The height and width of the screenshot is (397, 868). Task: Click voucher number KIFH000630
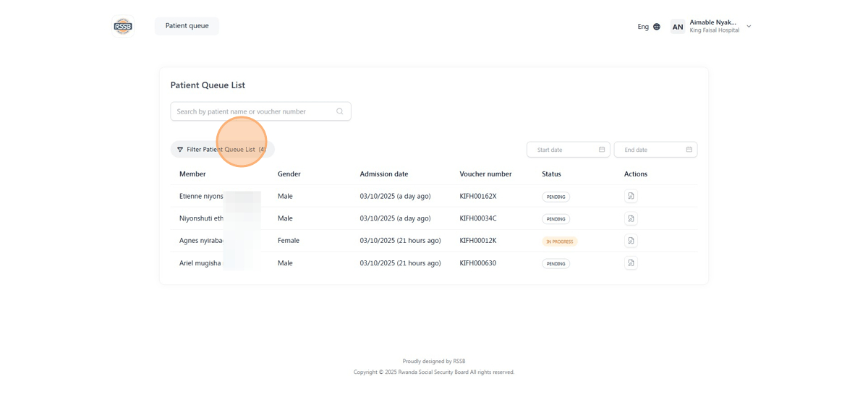pos(478,263)
